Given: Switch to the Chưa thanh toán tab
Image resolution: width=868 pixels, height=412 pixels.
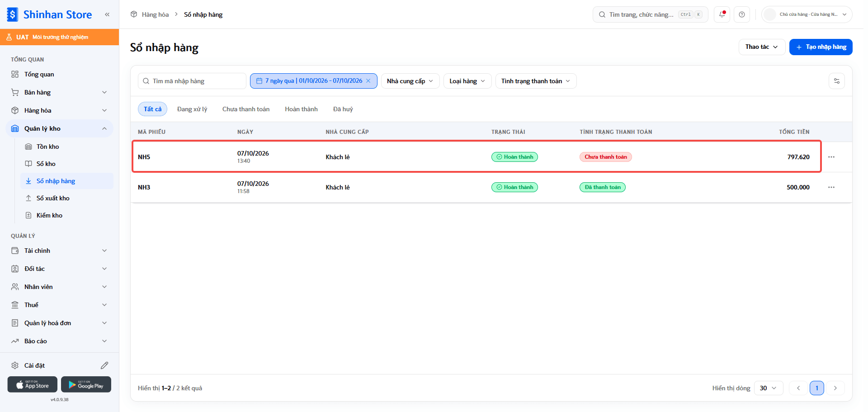Looking at the screenshot, I should tap(246, 109).
